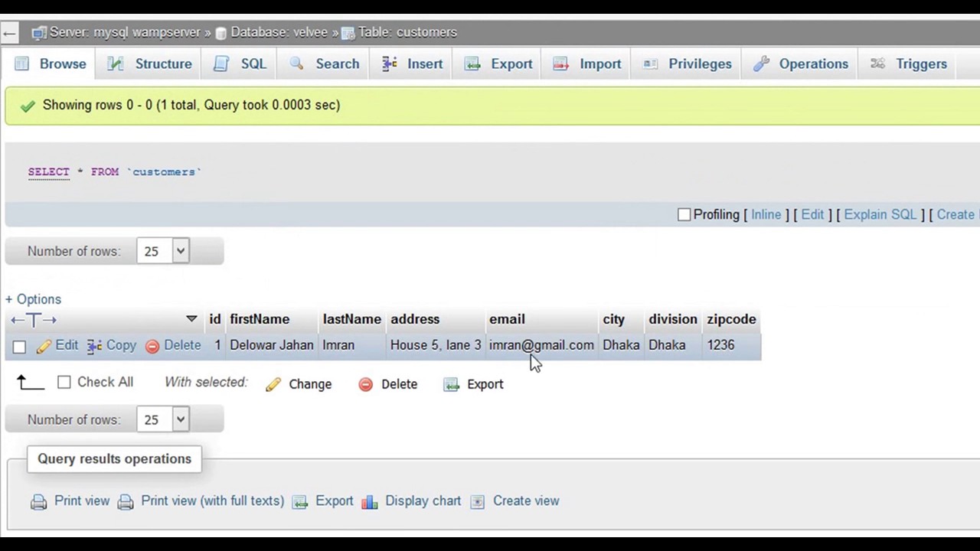The height and width of the screenshot is (551, 980).
Task: Click the pencil Edit icon in row 1
Action: tap(44, 346)
